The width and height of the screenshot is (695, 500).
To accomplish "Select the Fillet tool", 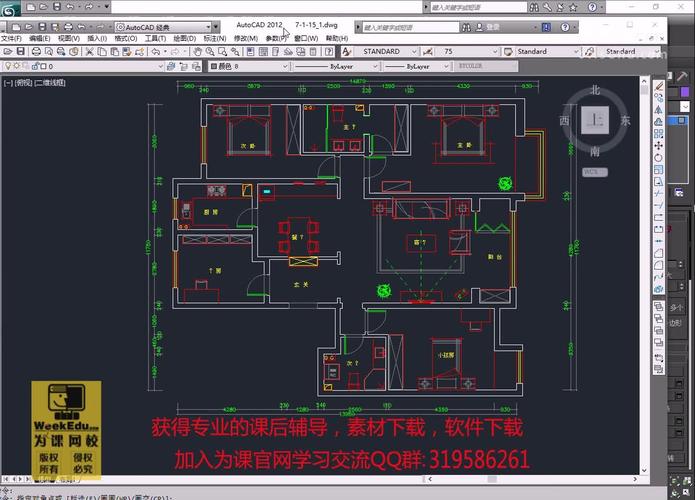I will (659, 265).
